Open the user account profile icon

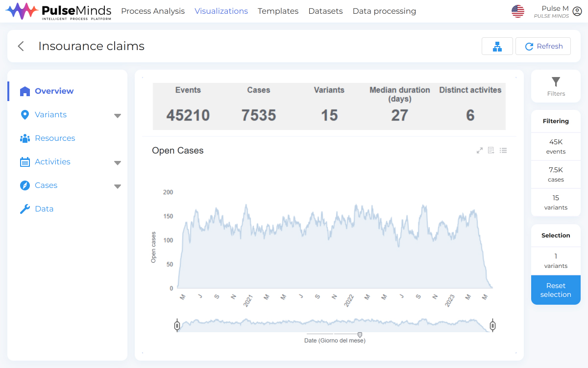tap(577, 11)
